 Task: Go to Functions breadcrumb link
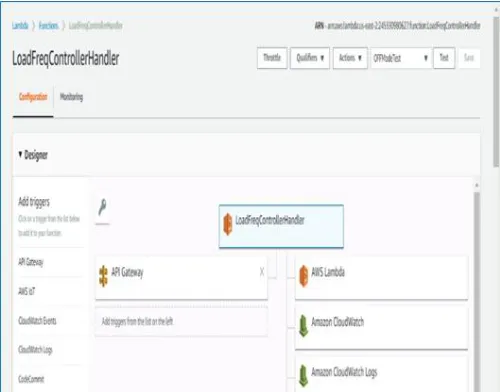[x=48, y=26]
